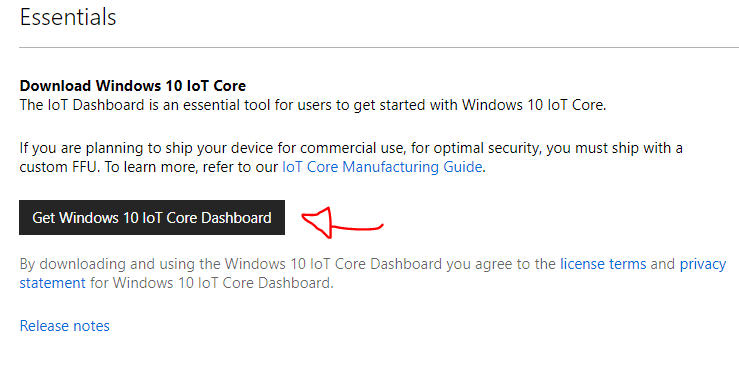Click the Get Windows 10 IoT Core Dashboard button
The height and width of the screenshot is (369, 739).
coord(152,217)
